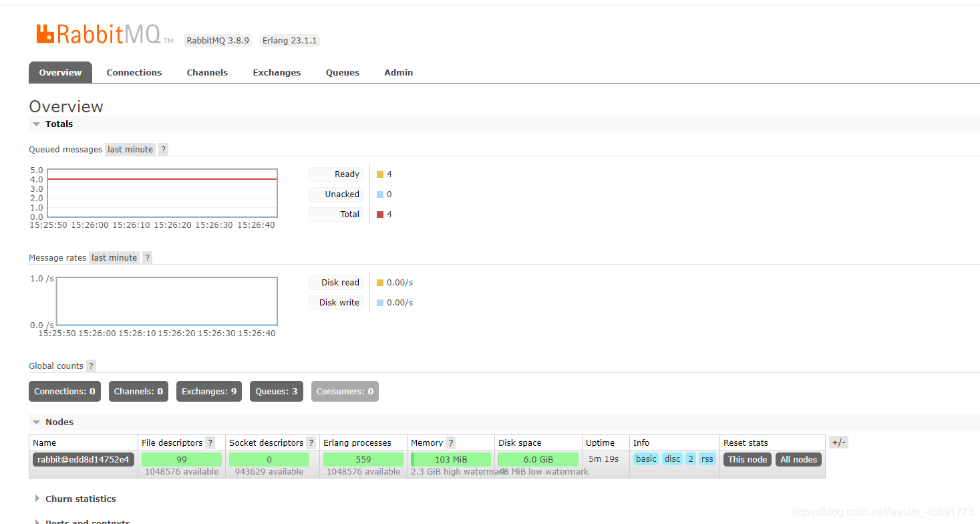Click the RabbitMQ logo
This screenshot has height=524, width=980.
pyautogui.click(x=104, y=34)
